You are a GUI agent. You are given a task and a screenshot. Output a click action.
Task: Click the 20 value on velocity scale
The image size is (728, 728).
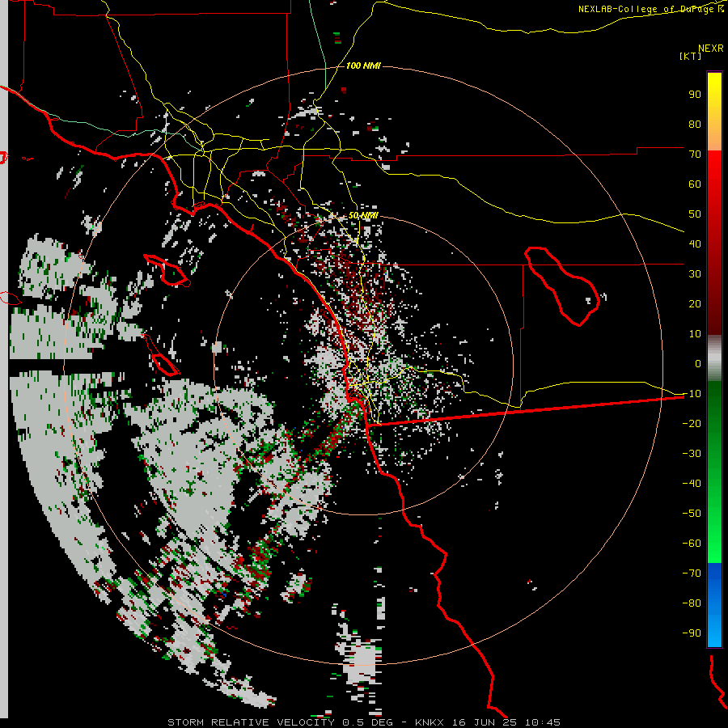[695, 304]
